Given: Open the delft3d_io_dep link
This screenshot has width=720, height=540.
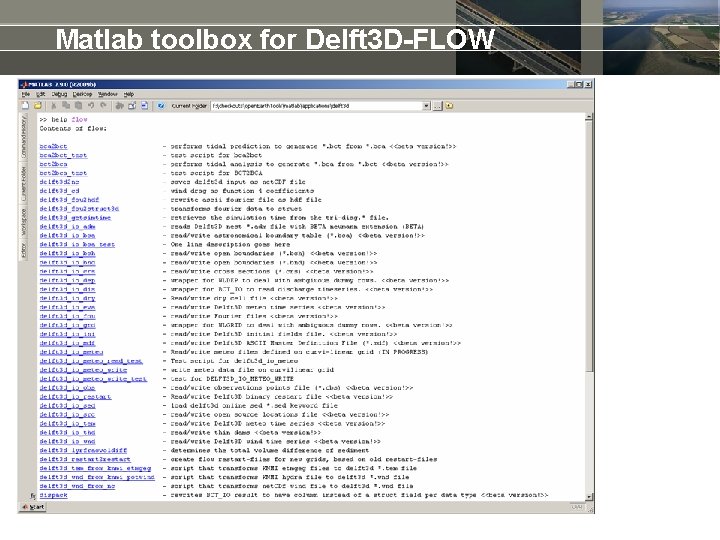Looking at the screenshot, I should pos(68,280).
